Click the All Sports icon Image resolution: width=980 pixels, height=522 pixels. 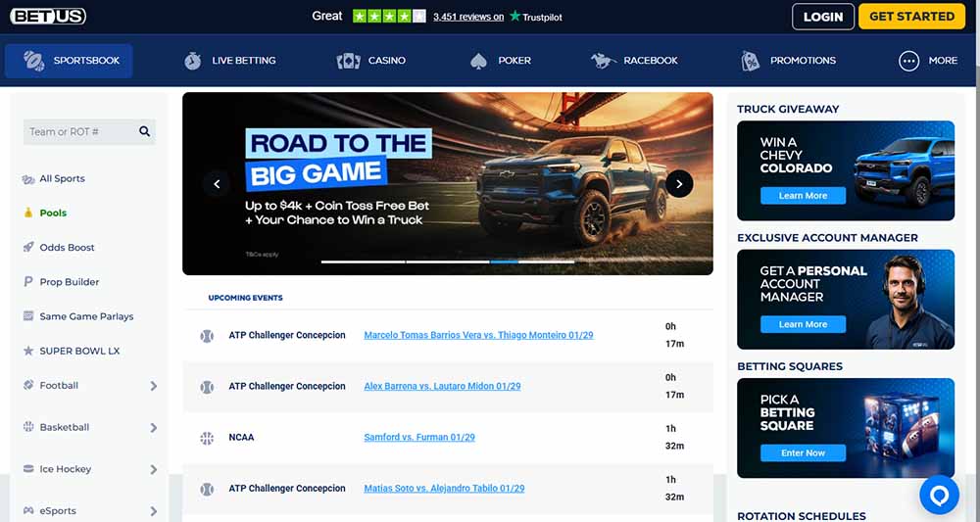(28, 179)
